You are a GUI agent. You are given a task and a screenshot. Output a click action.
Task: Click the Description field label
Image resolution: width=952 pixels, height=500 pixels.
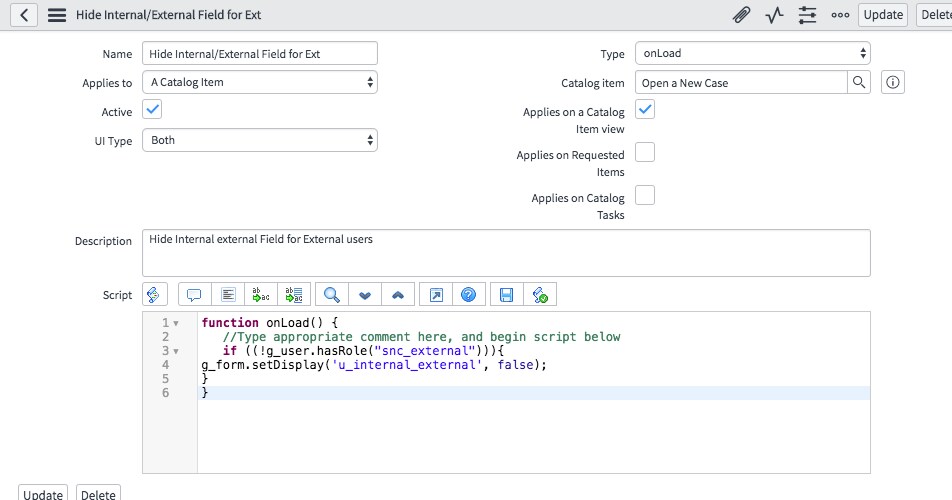(x=103, y=241)
